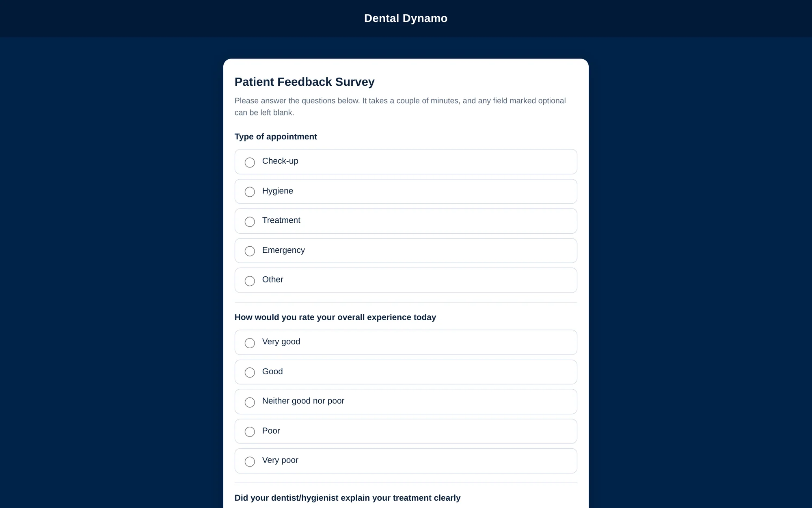Rate overall experience as Very good
Screen dimensions: 812x508
(x=250, y=343)
